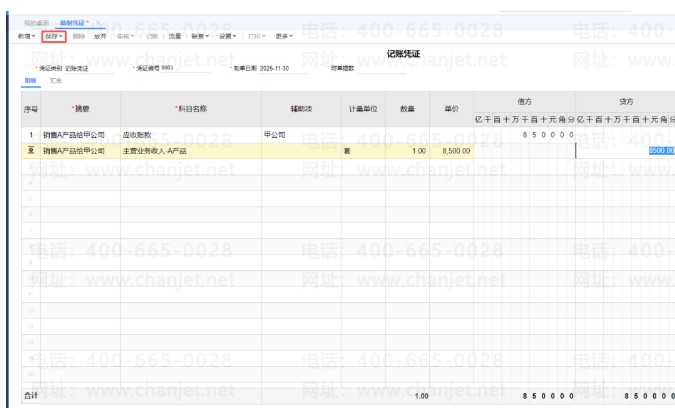675x408 pixels.
Task: Click the 摘要 column header
Action: click(x=81, y=109)
